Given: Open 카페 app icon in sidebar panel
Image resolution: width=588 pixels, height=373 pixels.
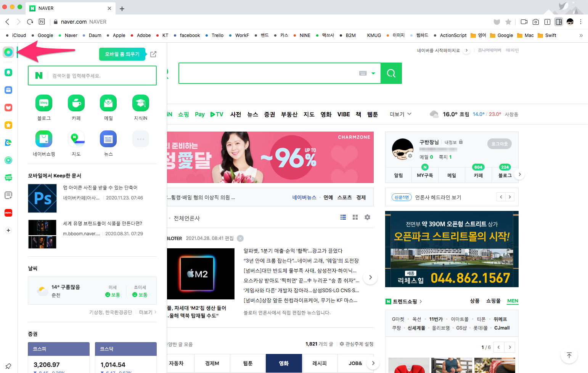Looking at the screenshot, I should (76, 103).
